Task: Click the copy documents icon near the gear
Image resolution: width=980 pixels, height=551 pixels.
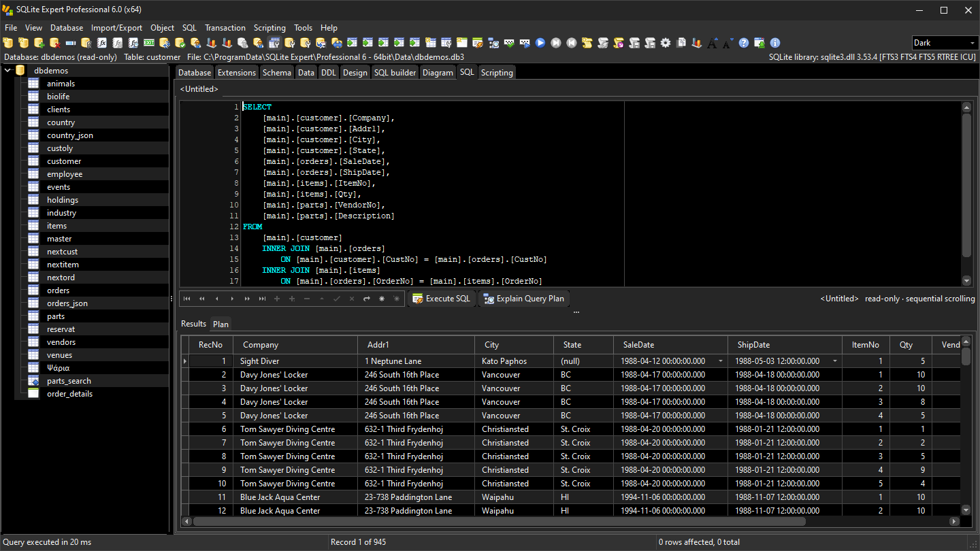Action: point(681,43)
